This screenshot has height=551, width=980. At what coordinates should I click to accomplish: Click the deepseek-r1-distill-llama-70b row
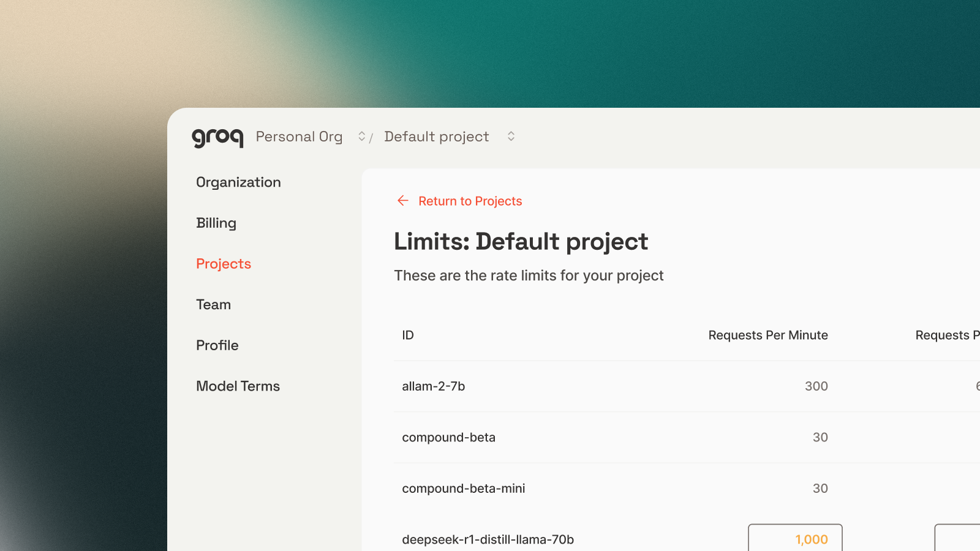(x=488, y=539)
